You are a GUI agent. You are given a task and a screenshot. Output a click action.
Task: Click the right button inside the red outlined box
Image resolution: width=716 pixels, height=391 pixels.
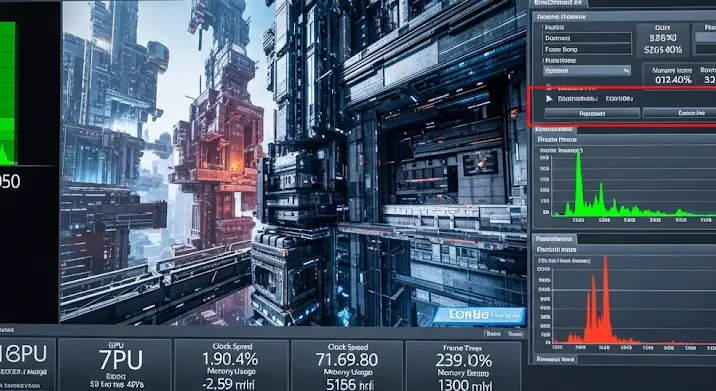click(679, 113)
